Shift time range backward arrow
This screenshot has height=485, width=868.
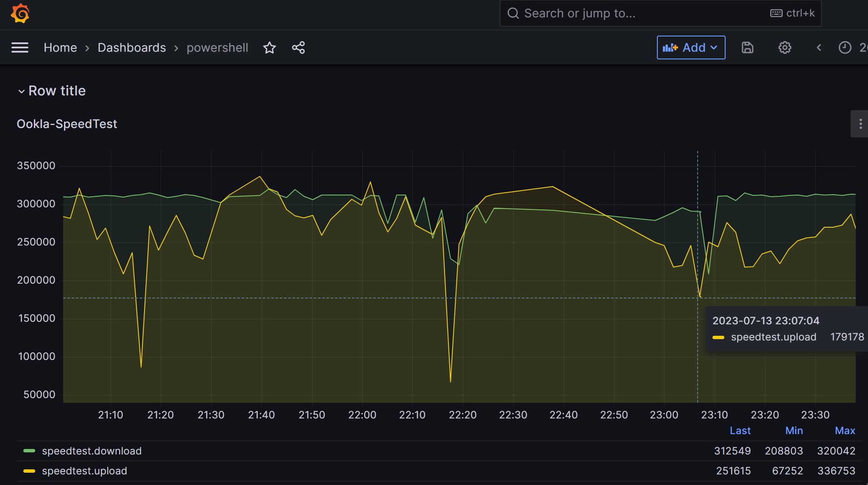(819, 47)
